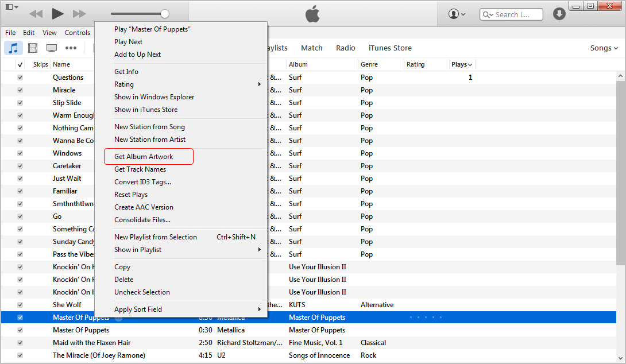Select Consolidate Files...
The image size is (626, 364).
tap(142, 220)
